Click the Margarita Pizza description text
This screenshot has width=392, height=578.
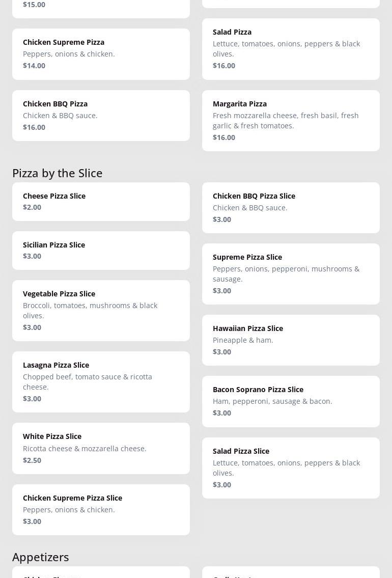286,121
